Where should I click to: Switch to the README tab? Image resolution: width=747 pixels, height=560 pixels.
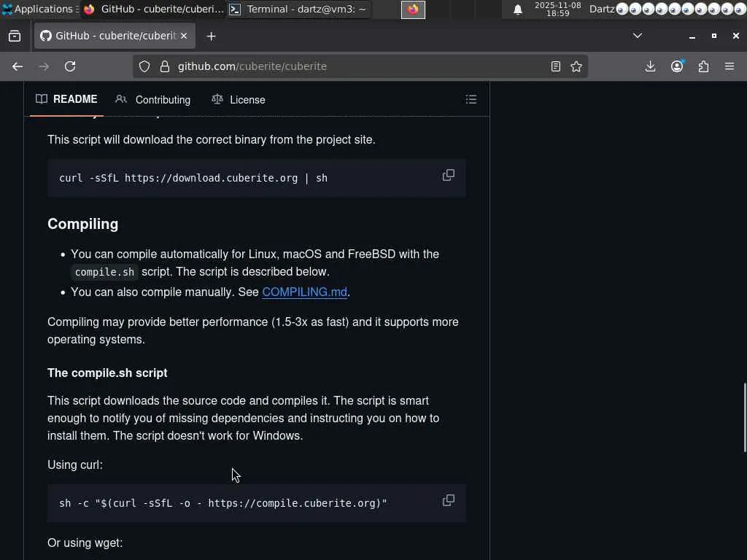click(66, 99)
